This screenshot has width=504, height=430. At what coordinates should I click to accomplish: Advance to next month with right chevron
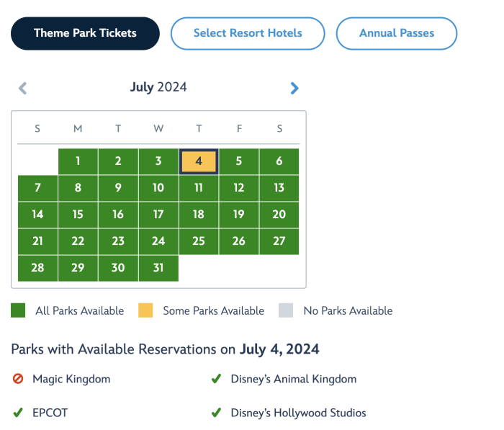[294, 88]
